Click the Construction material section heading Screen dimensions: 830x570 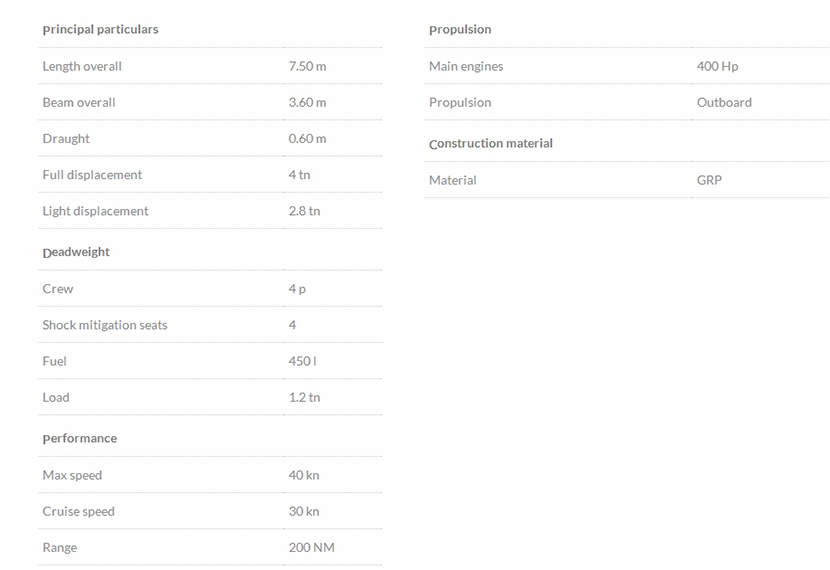point(491,143)
